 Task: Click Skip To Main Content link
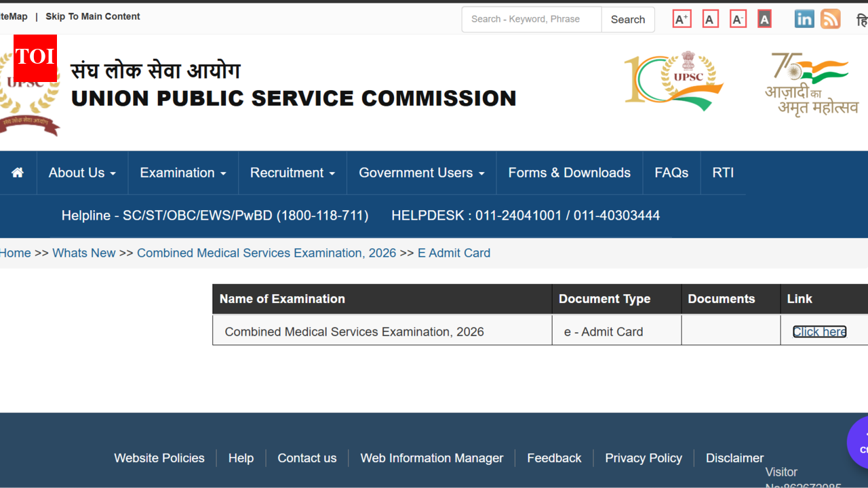93,16
